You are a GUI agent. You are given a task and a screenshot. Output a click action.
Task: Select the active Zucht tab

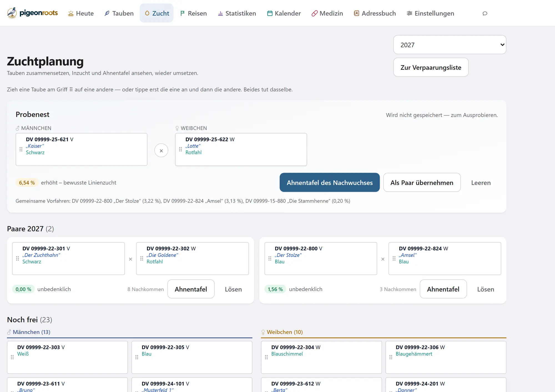click(157, 13)
